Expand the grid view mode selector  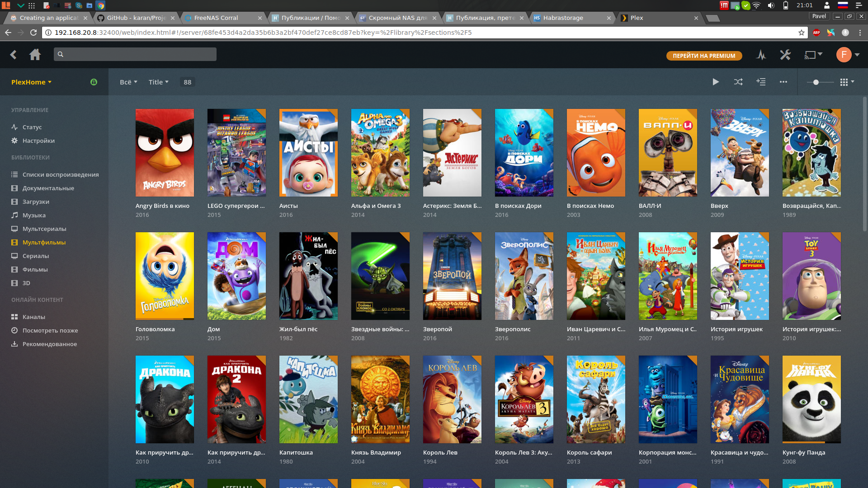pos(847,82)
